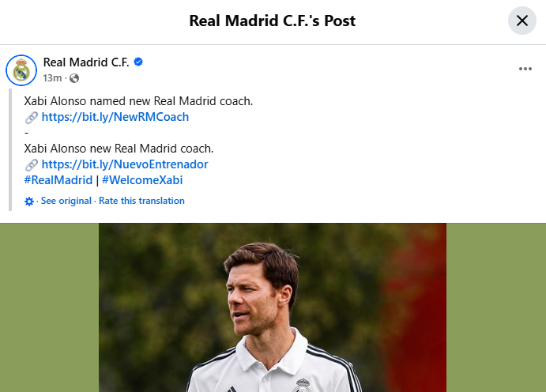Viewport: 546px width, 392px height.
Task: Click chain icon beside NewRMCoach link
Action: tap(32, 117)
